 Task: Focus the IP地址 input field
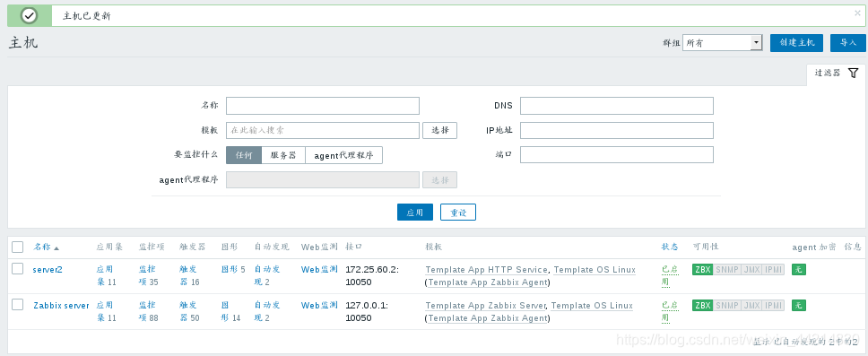[x=617, y=131]
